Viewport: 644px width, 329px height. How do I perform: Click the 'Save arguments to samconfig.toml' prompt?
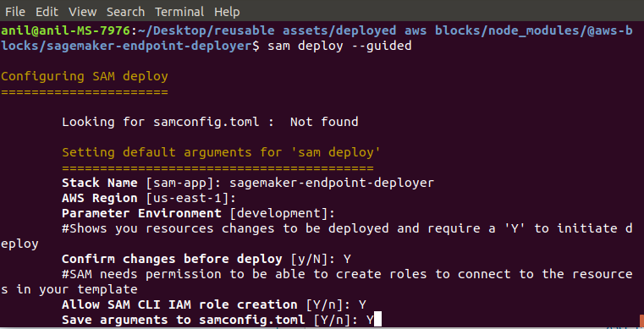pos(217,320)
